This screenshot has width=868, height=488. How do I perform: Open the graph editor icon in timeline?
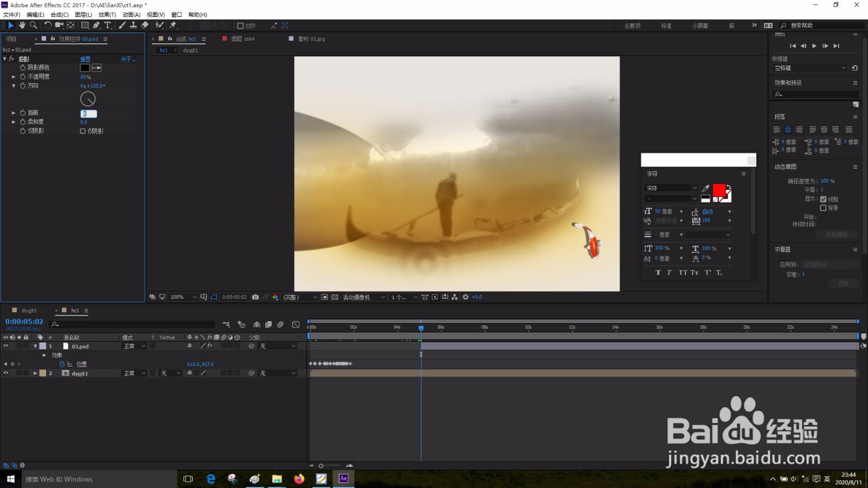click(x=296, y=324)
